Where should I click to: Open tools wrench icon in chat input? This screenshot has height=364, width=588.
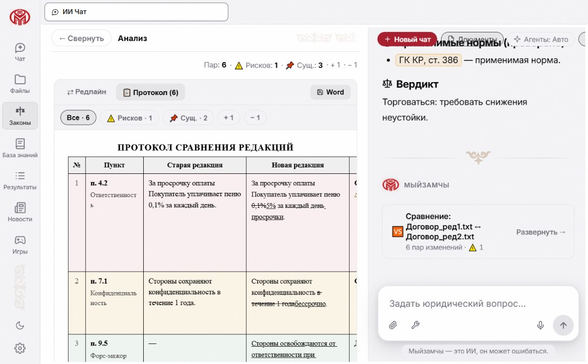pyautogui.click(x=415, y=325)
